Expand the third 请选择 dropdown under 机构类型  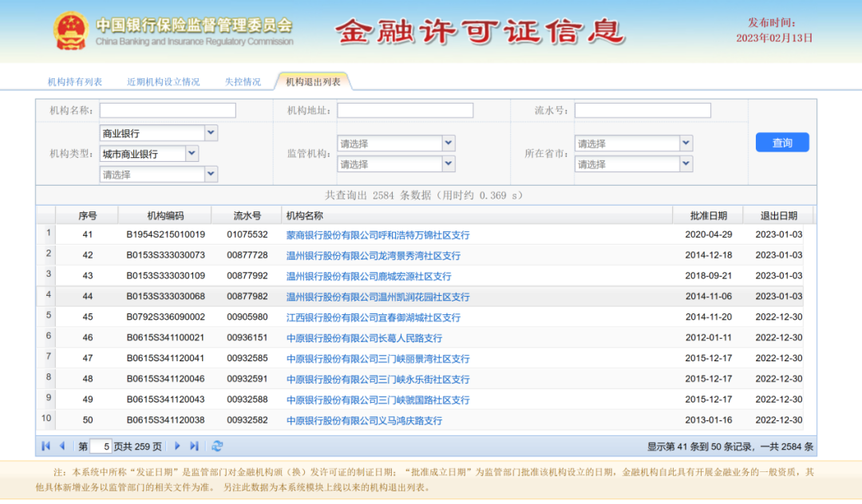(x=210, y=174)
